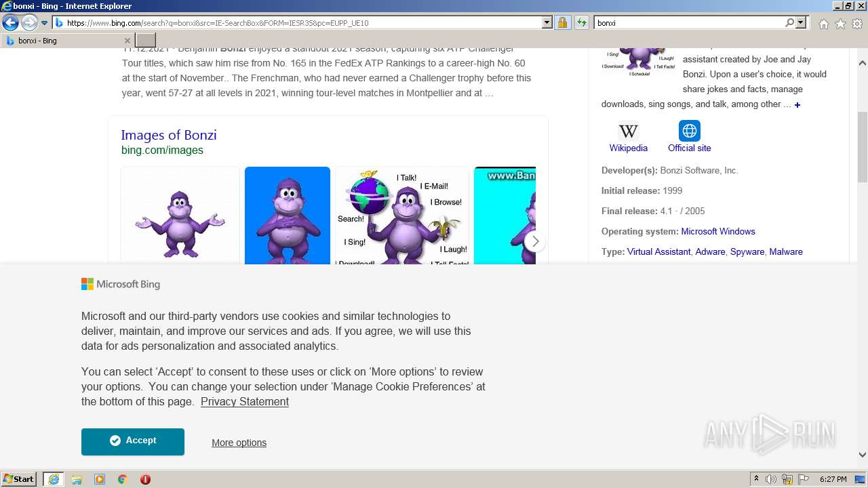Open Bonzi with globe and banana thumbnail

pyautogui.click(x=402, y=216)
